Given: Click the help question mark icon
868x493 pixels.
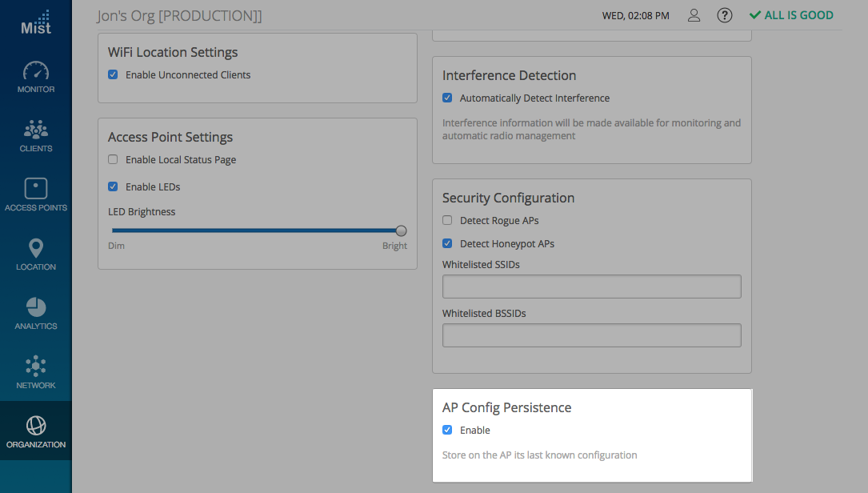Looking at the screenshot, I should pyautogui.click(x=725, y=15).
